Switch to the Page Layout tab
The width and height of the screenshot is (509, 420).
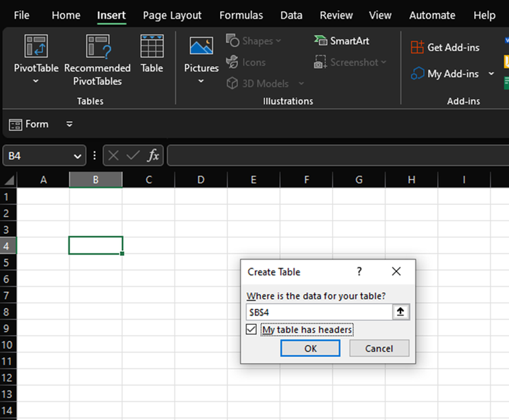[x=172, y=15]
